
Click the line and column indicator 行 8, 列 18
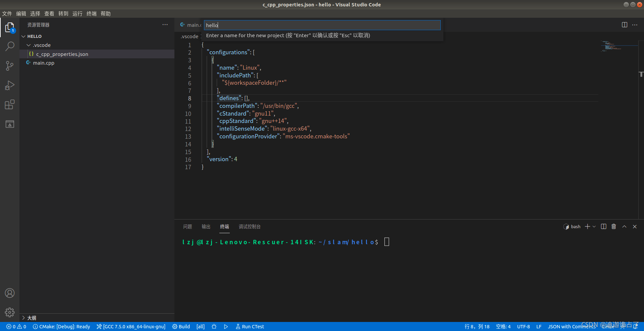tap(477, 327)
